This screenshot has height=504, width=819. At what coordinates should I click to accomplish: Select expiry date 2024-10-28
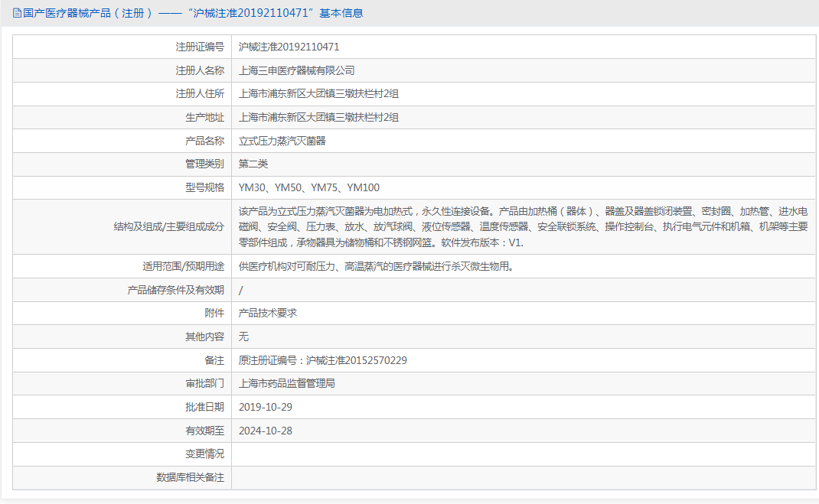266,431
